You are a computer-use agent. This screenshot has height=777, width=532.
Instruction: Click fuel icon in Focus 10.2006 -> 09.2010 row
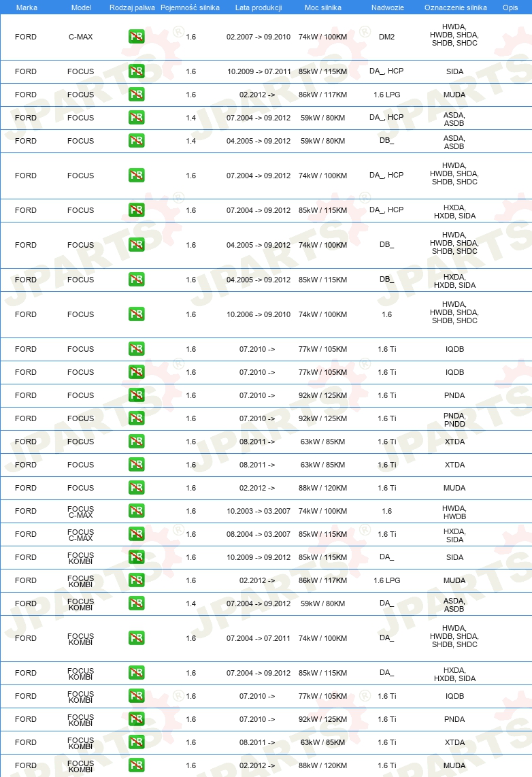[136, 314]
